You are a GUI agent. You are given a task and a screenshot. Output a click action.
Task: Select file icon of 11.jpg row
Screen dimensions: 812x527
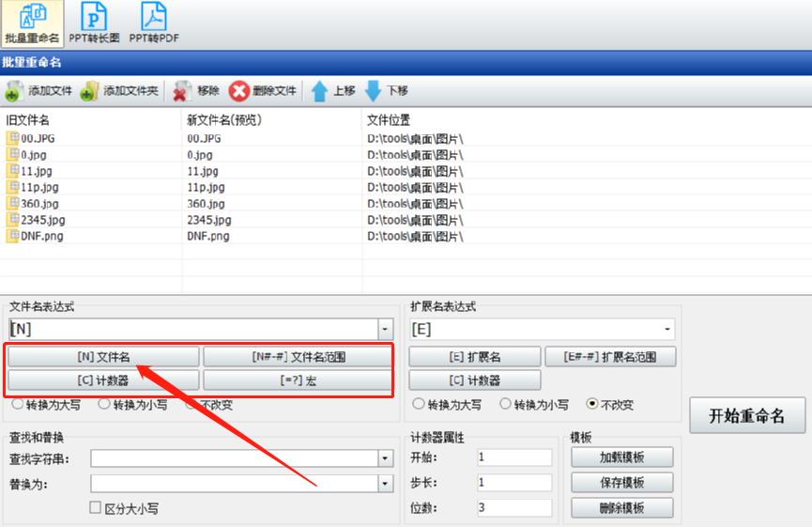[x=13, y=170]
